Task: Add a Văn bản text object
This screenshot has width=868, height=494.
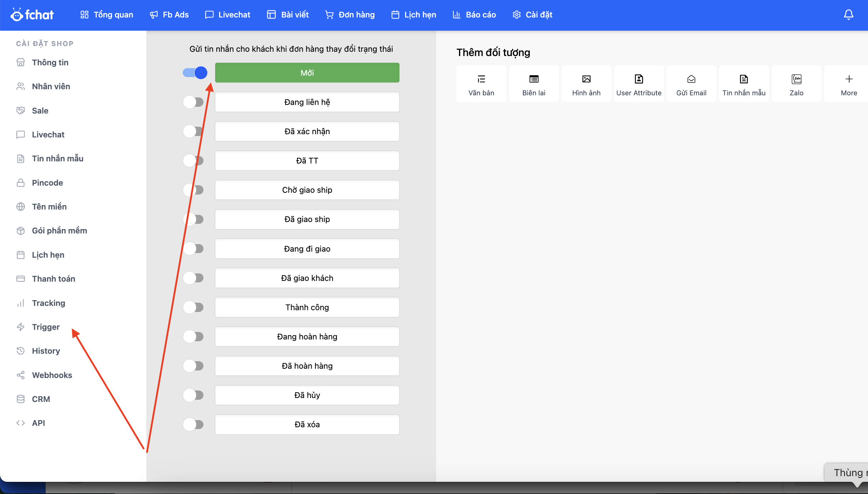Action: click(x=481, y=85)
